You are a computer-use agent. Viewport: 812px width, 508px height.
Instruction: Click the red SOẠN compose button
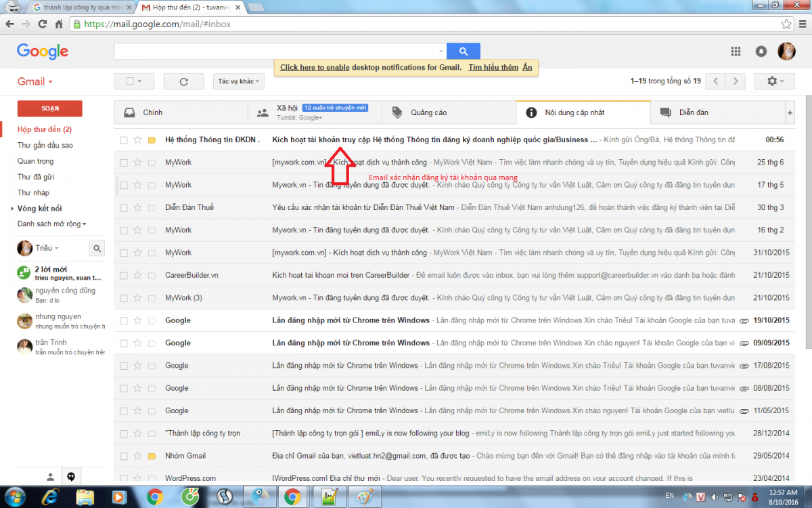[50, 108]
